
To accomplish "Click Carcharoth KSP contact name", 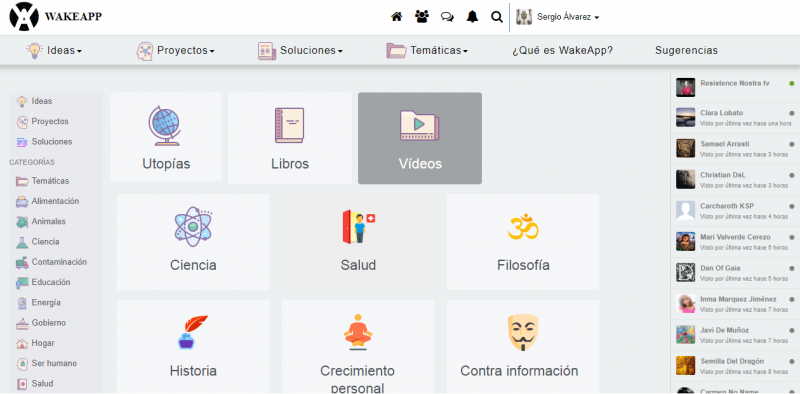I will (727, 206).
